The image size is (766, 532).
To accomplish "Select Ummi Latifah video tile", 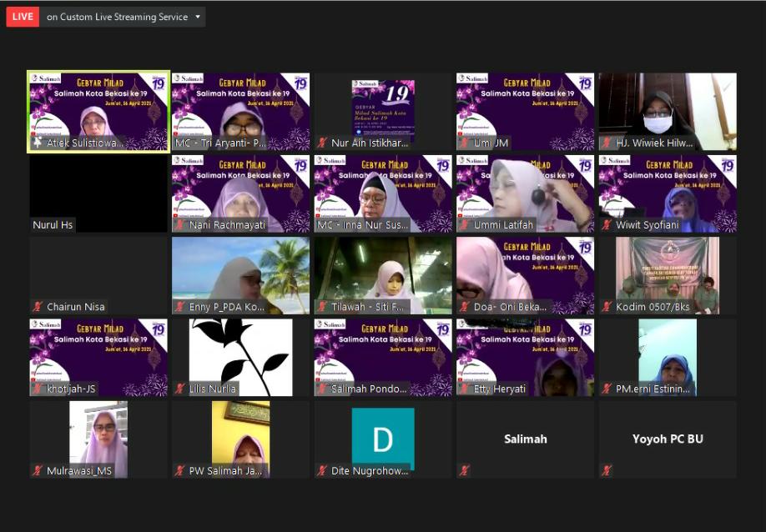I will [525, 193].
